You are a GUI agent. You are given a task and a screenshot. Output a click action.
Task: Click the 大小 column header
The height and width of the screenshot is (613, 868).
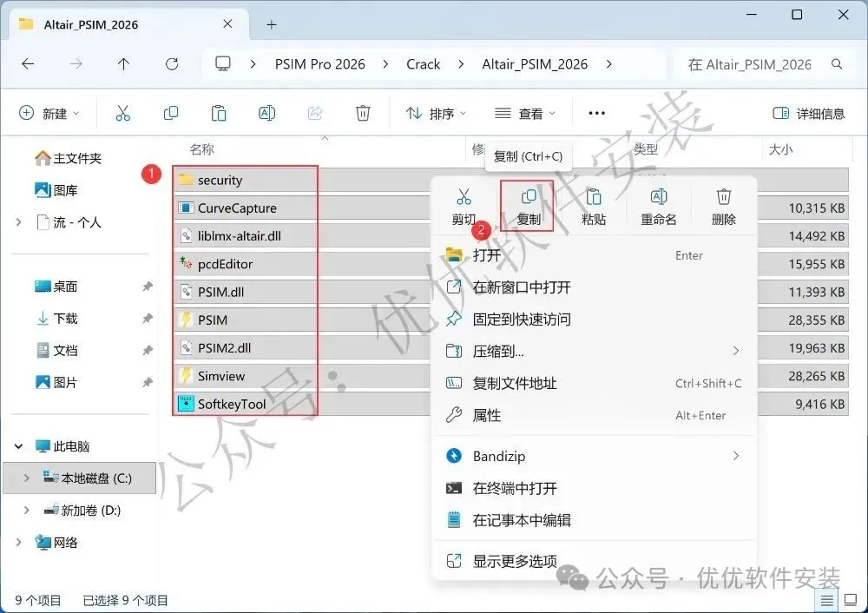point(780,149)
